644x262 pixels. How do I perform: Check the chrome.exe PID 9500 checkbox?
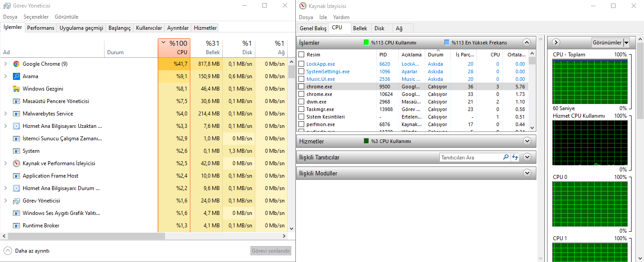coord(302,87)
